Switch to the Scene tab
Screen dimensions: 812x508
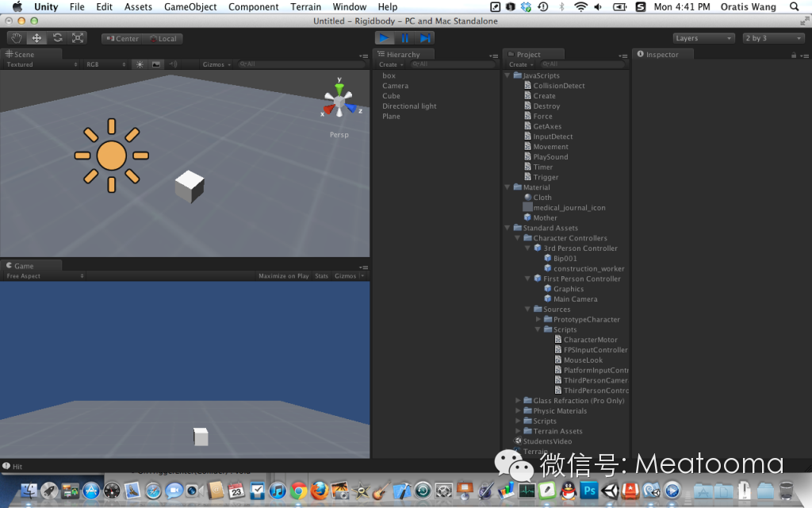pos(31,54)
